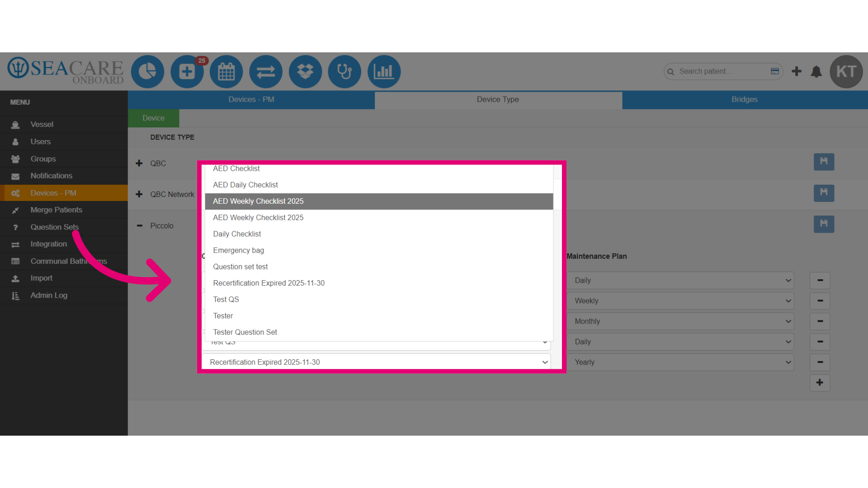Choose Emergency bag option
The image size is (868, 488).
coord(379,250)
